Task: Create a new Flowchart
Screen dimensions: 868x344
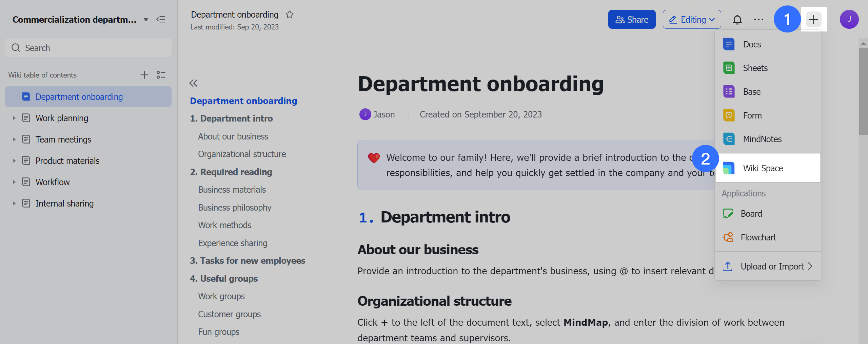Action: 758,237
